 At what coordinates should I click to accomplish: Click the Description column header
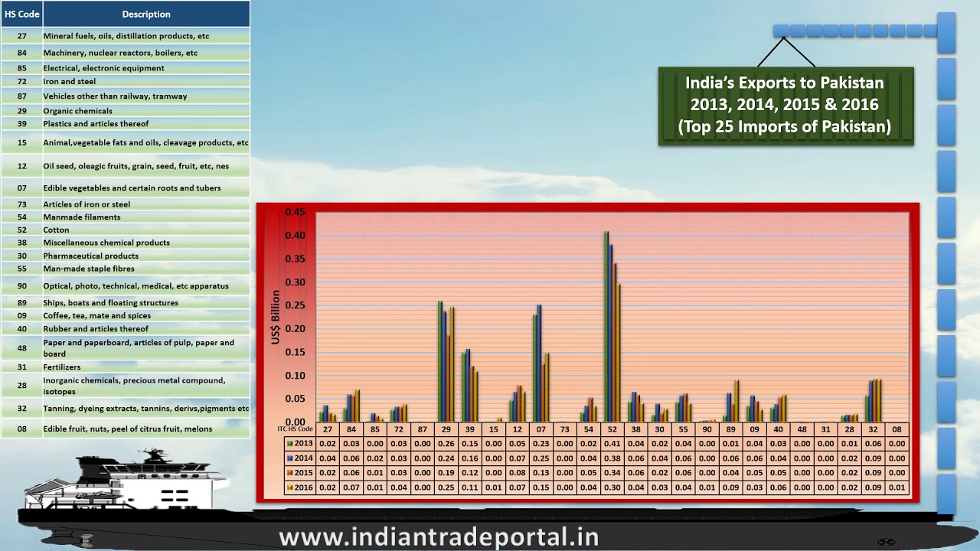(146, 14)
